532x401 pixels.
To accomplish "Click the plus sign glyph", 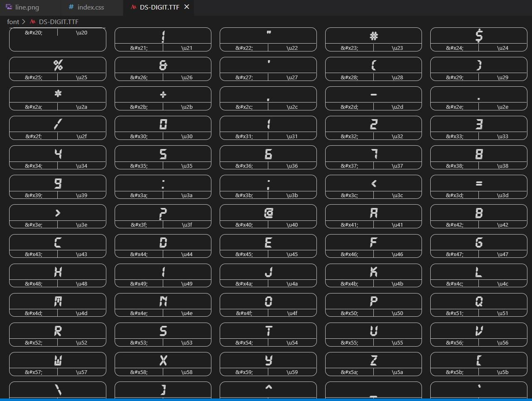I will 163,95.
